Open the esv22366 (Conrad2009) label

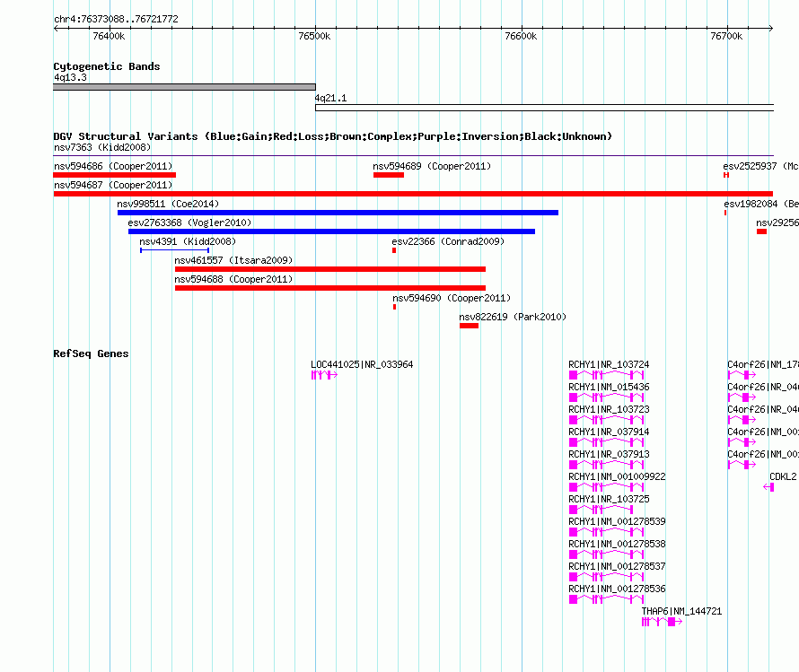point(448,241)
